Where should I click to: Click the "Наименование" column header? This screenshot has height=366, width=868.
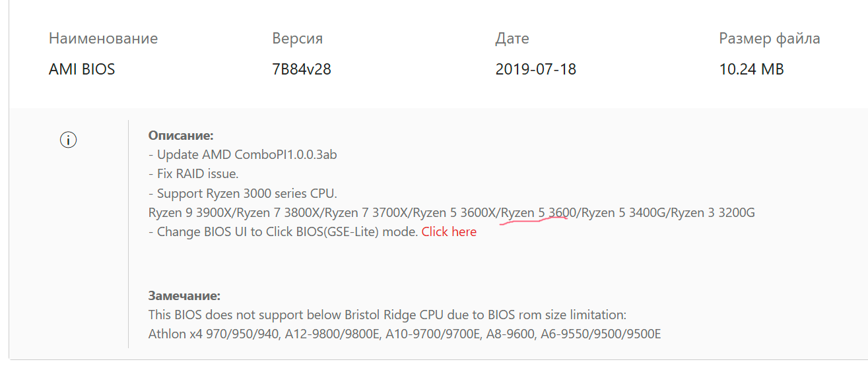103,38
